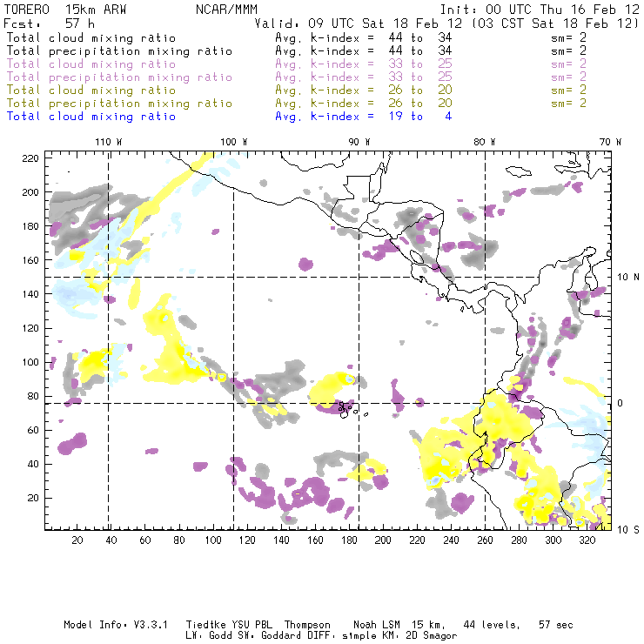Click the '10 S' latitude label
Screen dimensions: 644x644
(x=628, y=530)
